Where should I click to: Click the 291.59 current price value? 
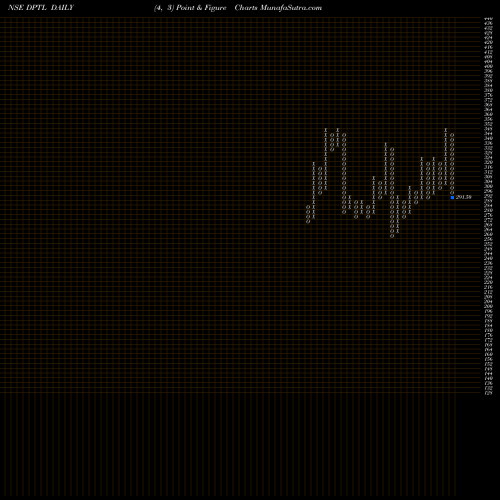464,197
